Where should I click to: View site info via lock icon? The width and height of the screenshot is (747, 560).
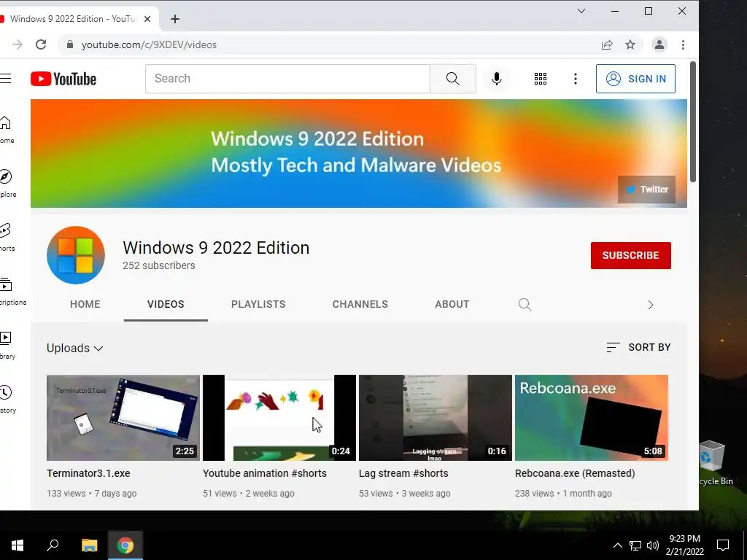click(x=70, y=44)
